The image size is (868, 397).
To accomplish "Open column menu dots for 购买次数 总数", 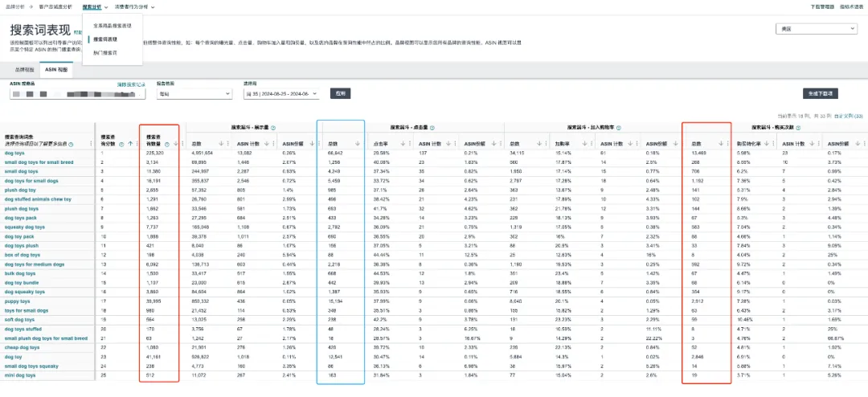I will 727,143.
